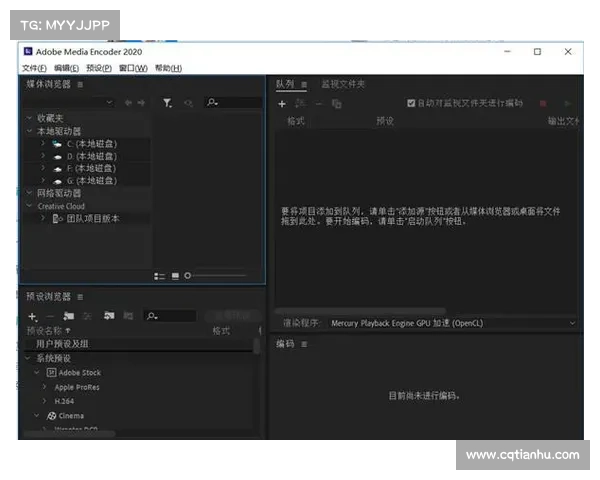
Task: Select the G: (本地磁盘) row
Action: 86,181
